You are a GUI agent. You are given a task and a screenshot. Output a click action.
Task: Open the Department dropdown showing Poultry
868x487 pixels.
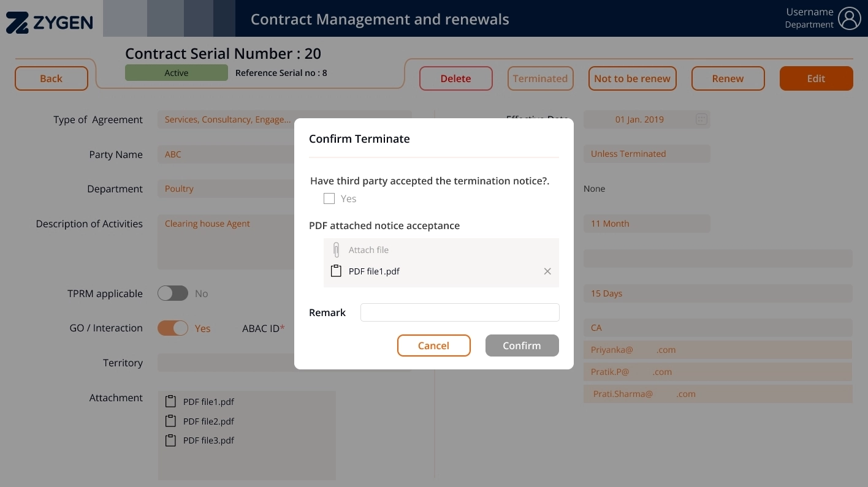pos(228,189)
